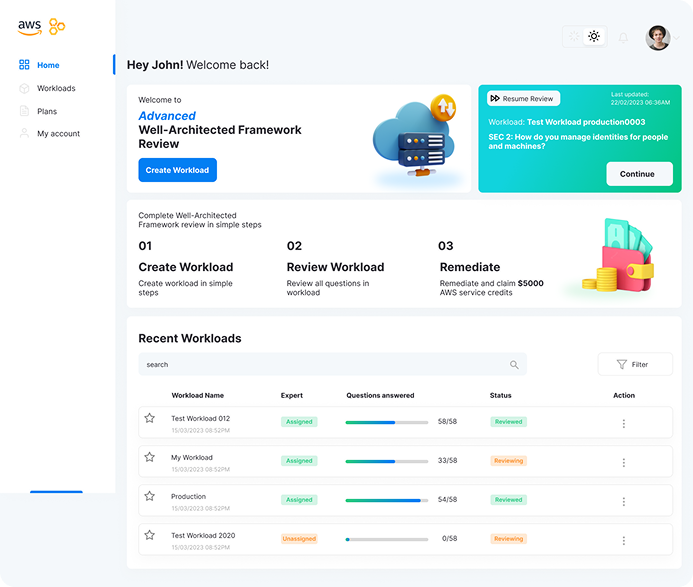Click the Workloads cube icon
The image size is (693, 587).
point(24,88)
